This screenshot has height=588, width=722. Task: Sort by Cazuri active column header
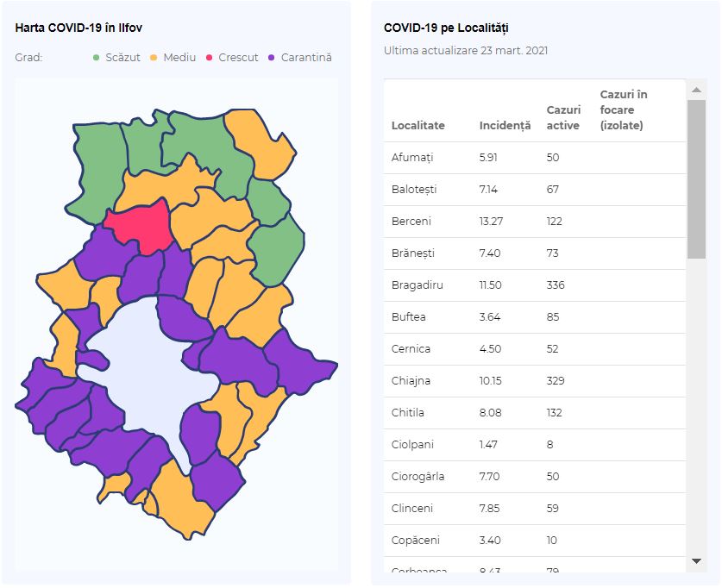pyautogui.click(x=563, y=117)
